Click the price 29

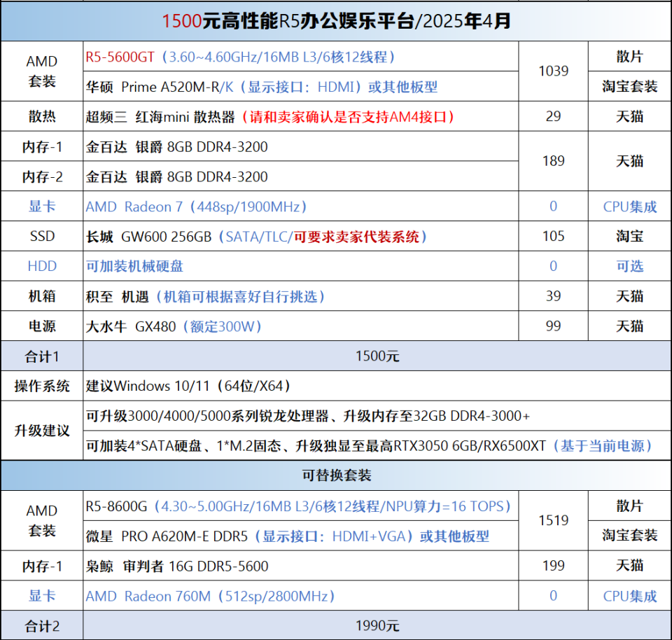point(553,116)
